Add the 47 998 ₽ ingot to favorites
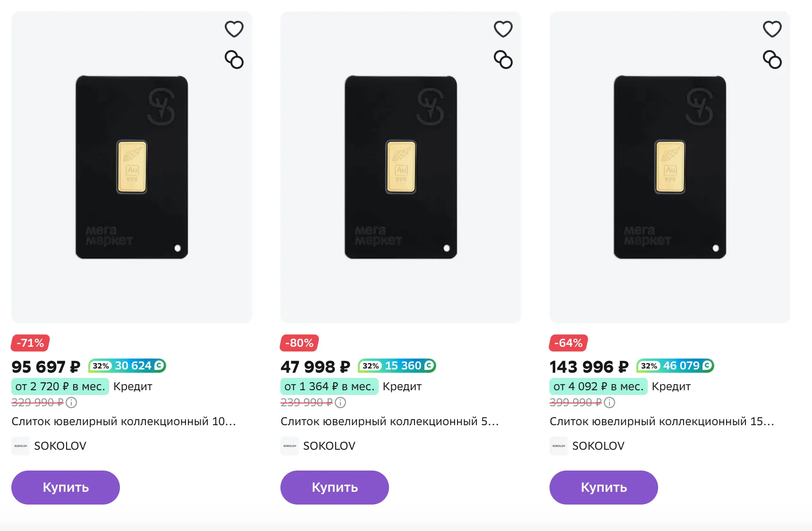 pyautogui.click(x=503, y=29)
